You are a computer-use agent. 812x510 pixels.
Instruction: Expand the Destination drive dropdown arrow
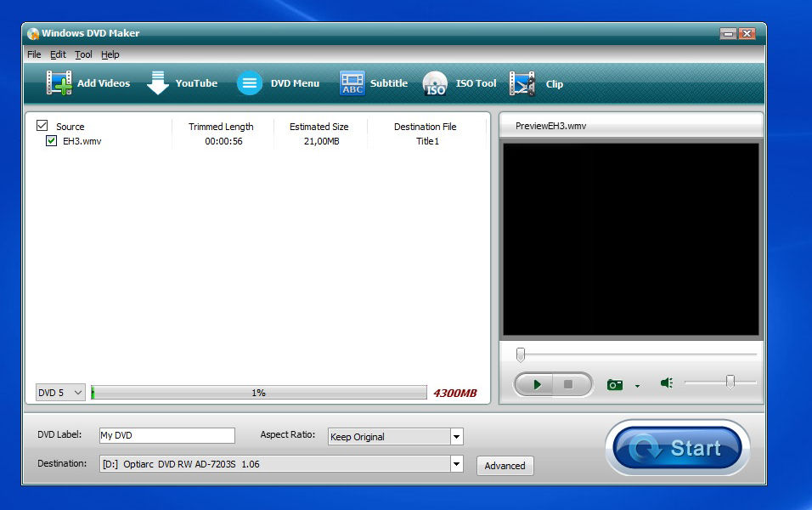tap(456, 464)
